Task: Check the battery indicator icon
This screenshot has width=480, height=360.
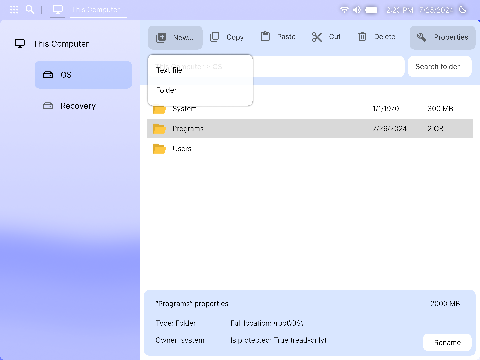Action: pos(371,10)
